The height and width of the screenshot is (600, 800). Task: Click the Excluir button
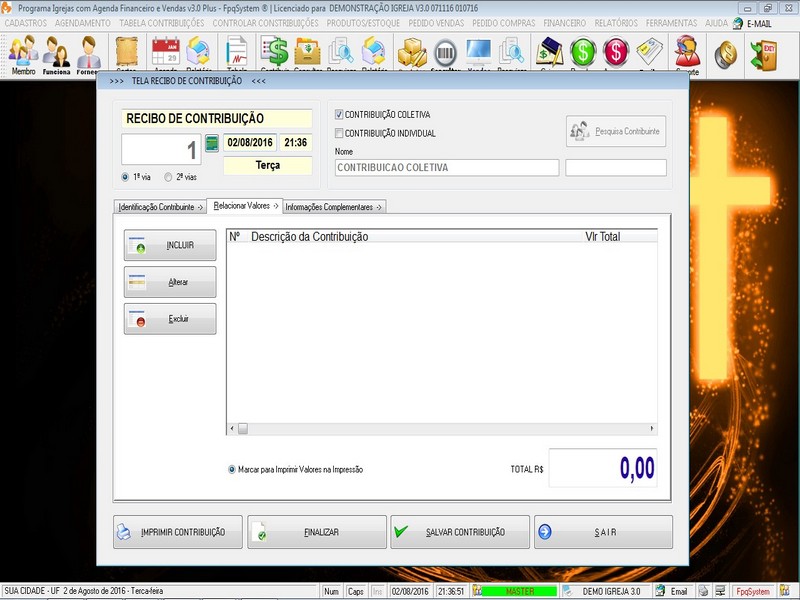tap(170, 319)
